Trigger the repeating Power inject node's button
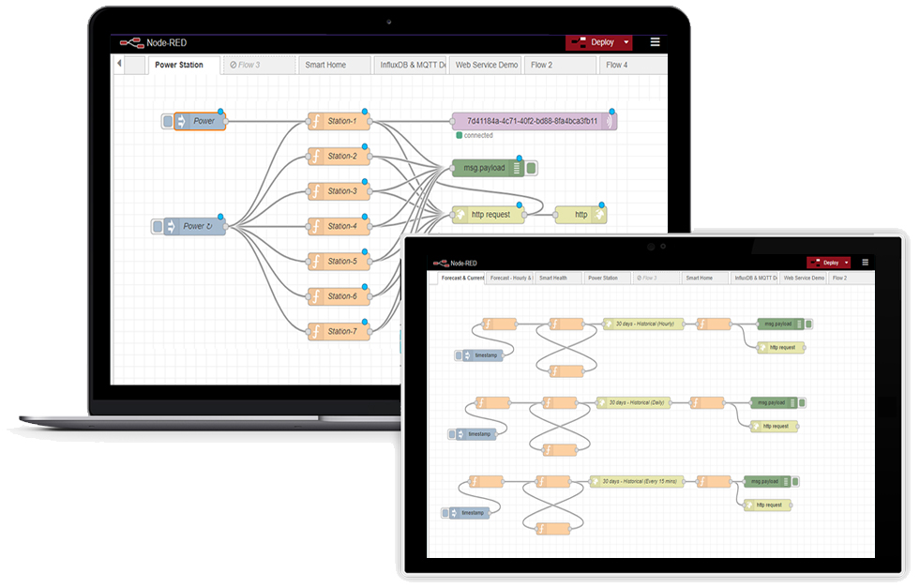This screenshot has width=920, height=588. click(x=158, y=227)
